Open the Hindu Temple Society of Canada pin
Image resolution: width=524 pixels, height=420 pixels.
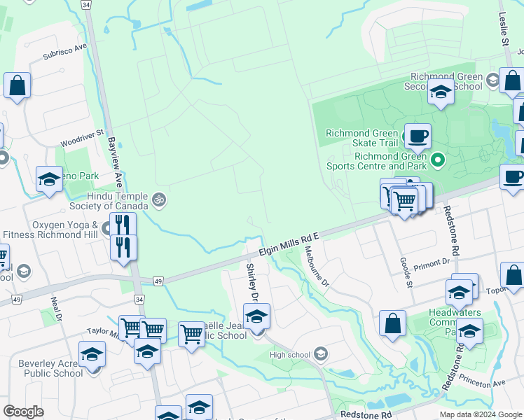(x=159, y=200)
